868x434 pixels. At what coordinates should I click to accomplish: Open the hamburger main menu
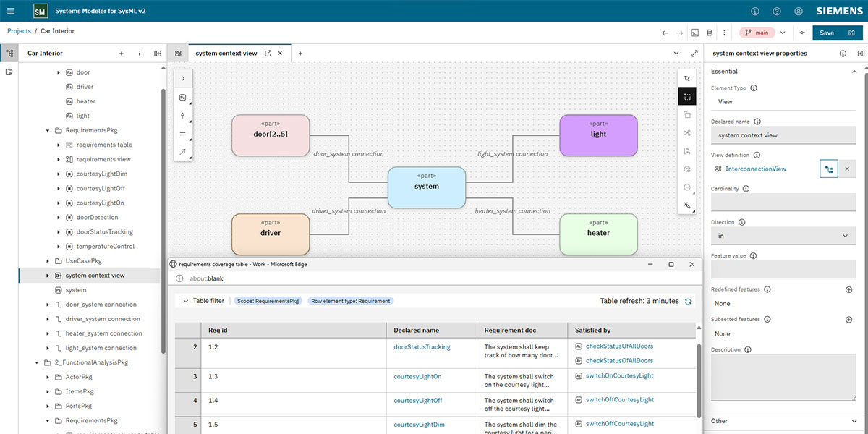tap(10, 11)
